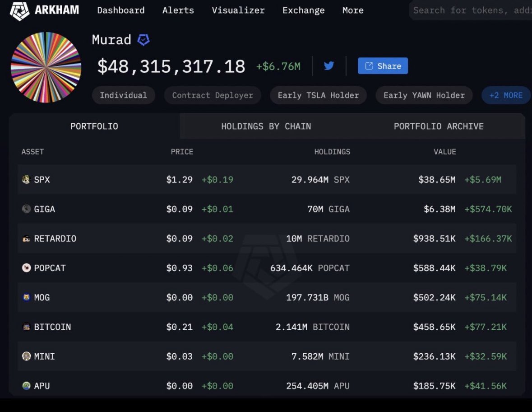Sort by the ASSET column header

(32, 152)
